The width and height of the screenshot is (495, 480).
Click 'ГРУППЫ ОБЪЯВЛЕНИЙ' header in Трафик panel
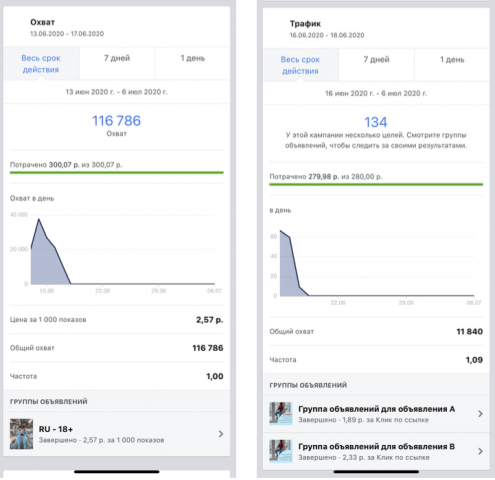click(x=308, y=385)
